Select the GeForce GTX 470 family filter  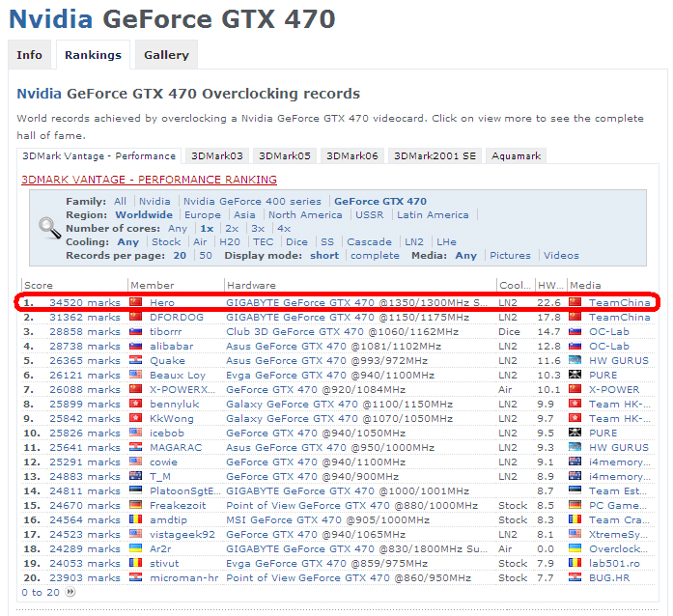coord(380,202)
